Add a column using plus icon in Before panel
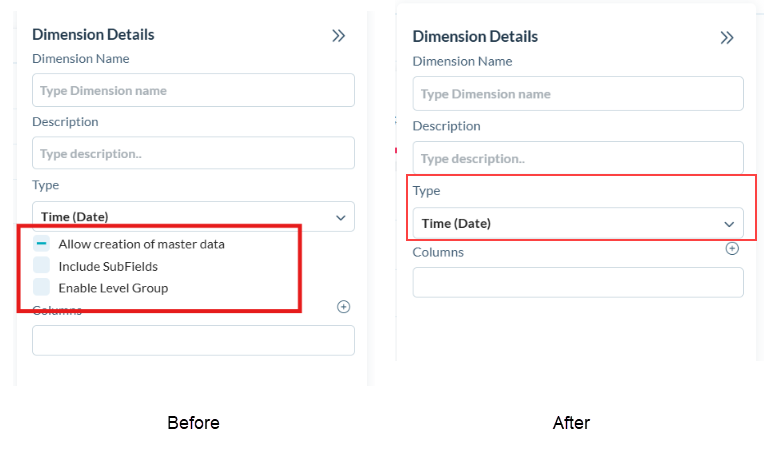The width and height of the screenshot is (764, 451). [x=344, y=307]
